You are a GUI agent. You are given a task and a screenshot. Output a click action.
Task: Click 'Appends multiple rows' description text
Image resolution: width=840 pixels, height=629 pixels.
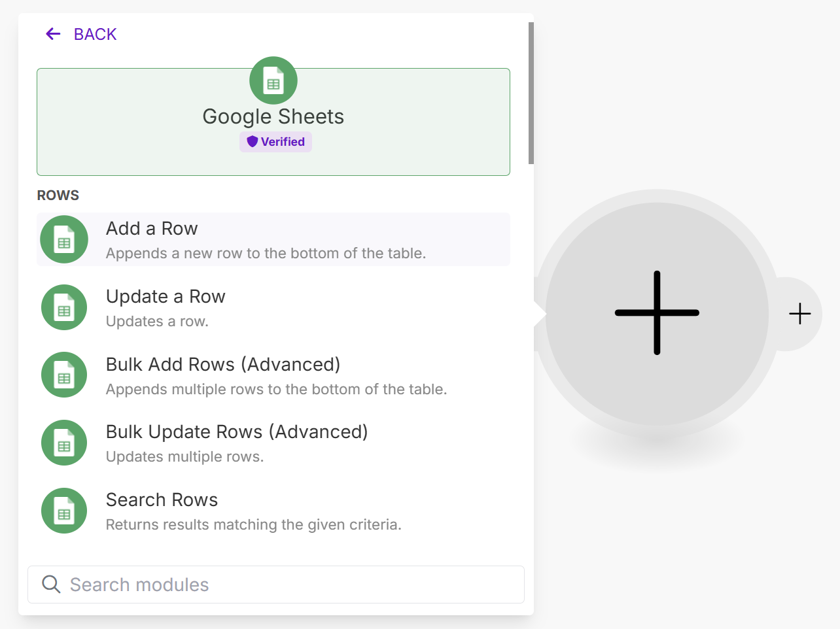(x=277, y=390)
